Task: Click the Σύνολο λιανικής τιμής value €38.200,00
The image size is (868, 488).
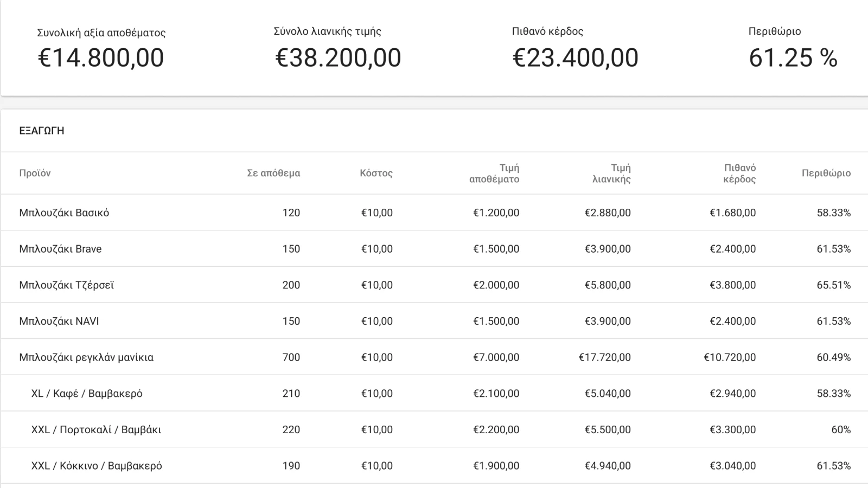Action: point(338,58)
